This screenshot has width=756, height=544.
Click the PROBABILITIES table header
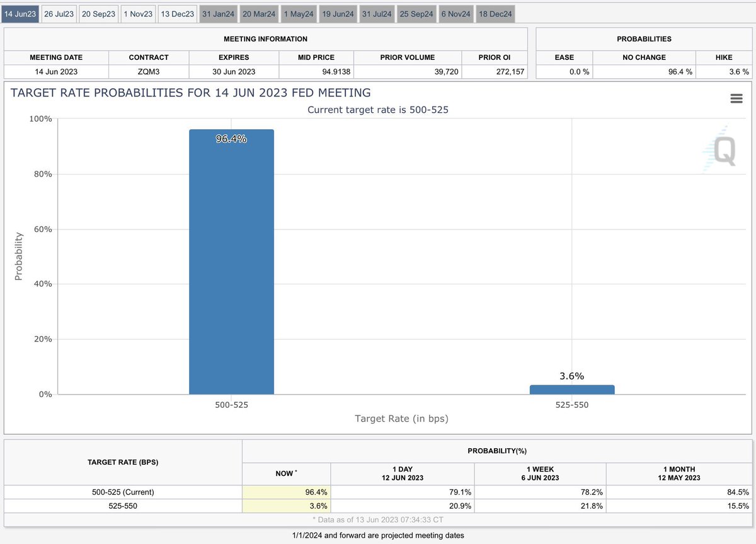pos(644,39)
